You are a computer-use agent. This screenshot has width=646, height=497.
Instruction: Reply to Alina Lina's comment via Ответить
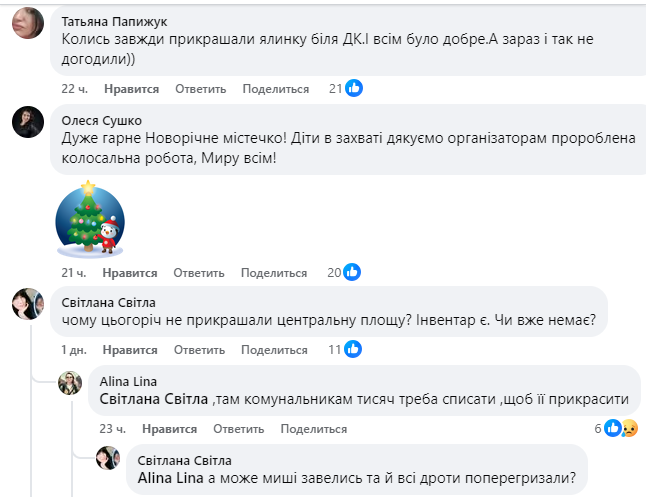tap(239, 429)
